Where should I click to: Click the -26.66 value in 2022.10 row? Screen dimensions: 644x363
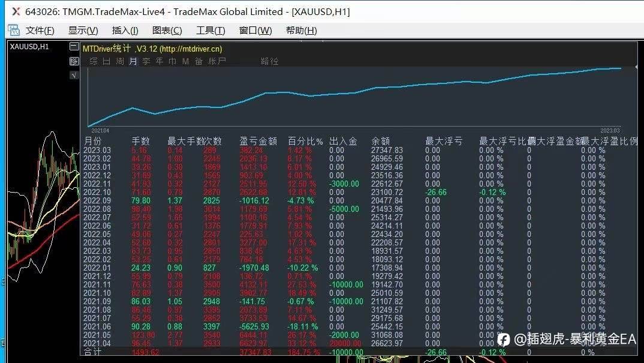(x=436, y=192)
